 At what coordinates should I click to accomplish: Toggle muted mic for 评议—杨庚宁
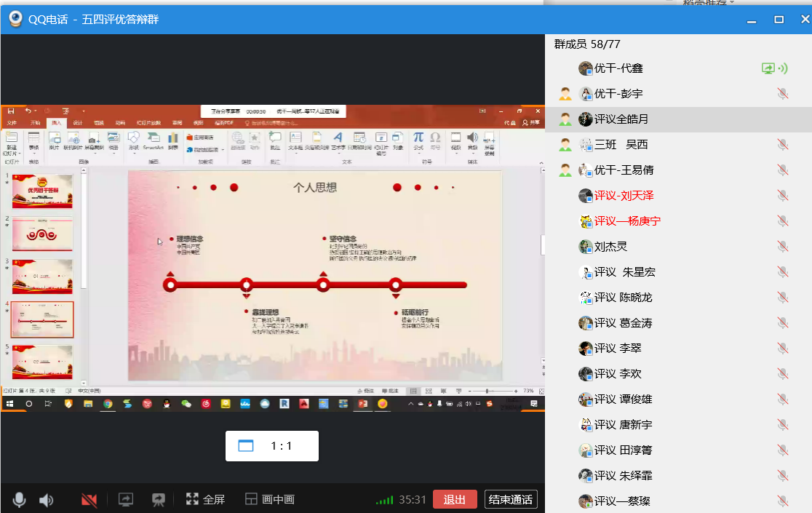pos(782,221)
